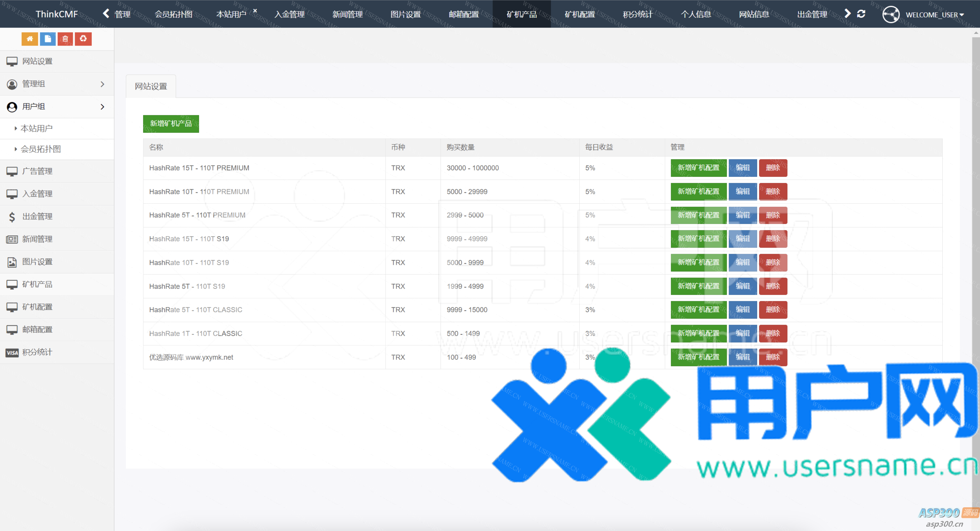Open 积分统计 with VISA icon in sidebar
The height and width of the screenshot is (531, 980).
coord(37,352)
